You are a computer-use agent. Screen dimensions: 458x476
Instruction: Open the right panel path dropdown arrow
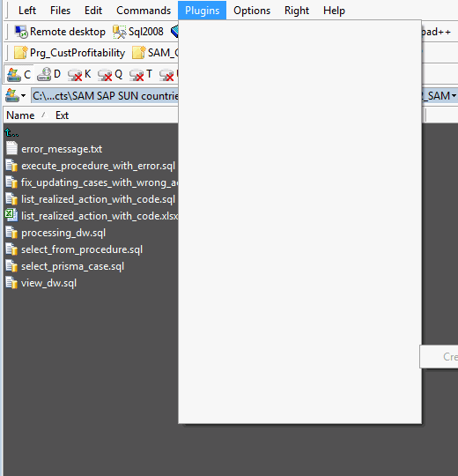coord(454,96)
